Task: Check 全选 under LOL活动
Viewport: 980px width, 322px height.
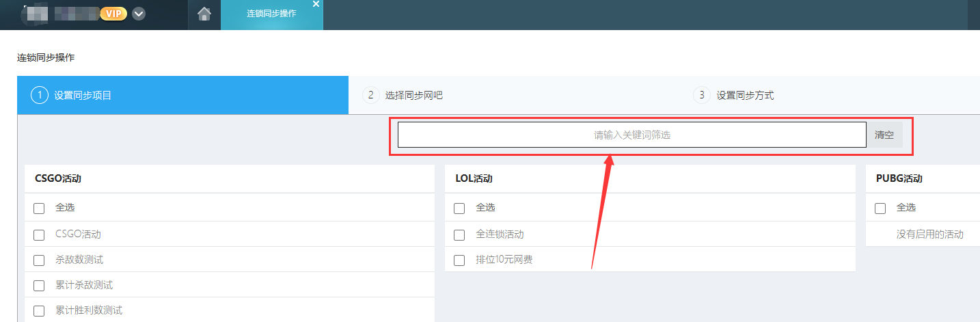Action: point(459,209)
